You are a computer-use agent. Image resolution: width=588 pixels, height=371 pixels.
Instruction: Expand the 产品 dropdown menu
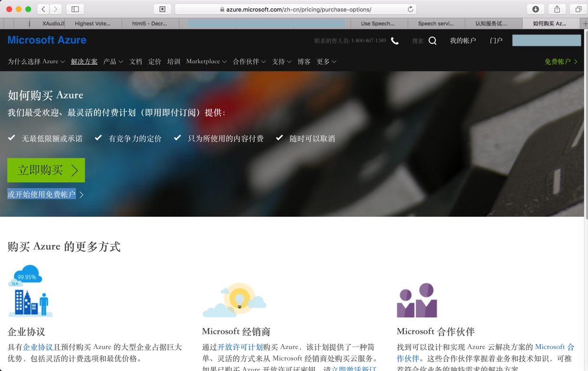click(x=113, y=62)
